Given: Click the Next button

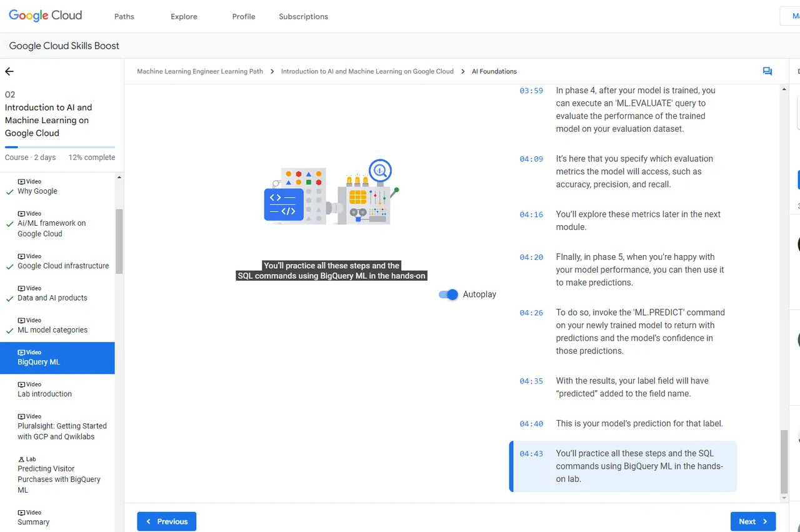Looking at the screenshot, I should click(x=753, y=521).
